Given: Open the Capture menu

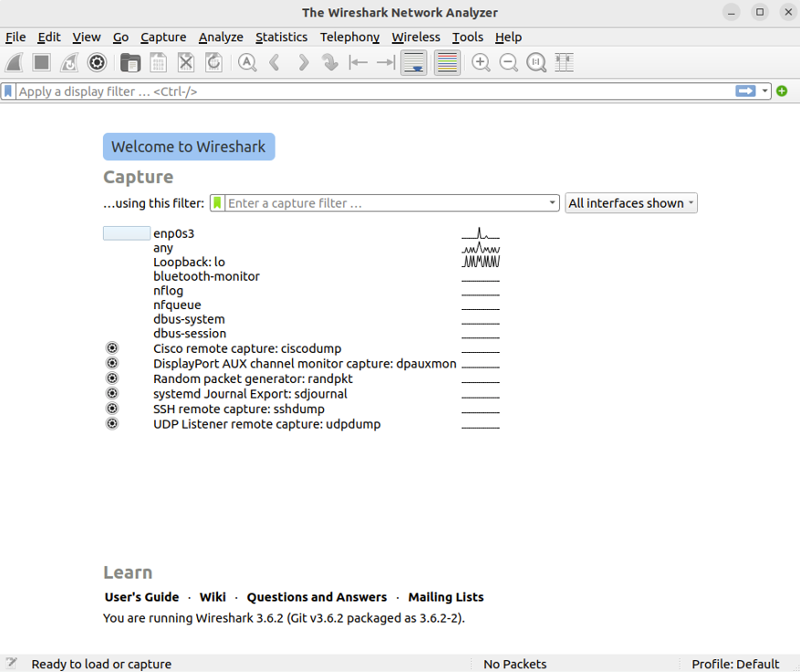Looking at the screenshot, I should click(163, 37).
